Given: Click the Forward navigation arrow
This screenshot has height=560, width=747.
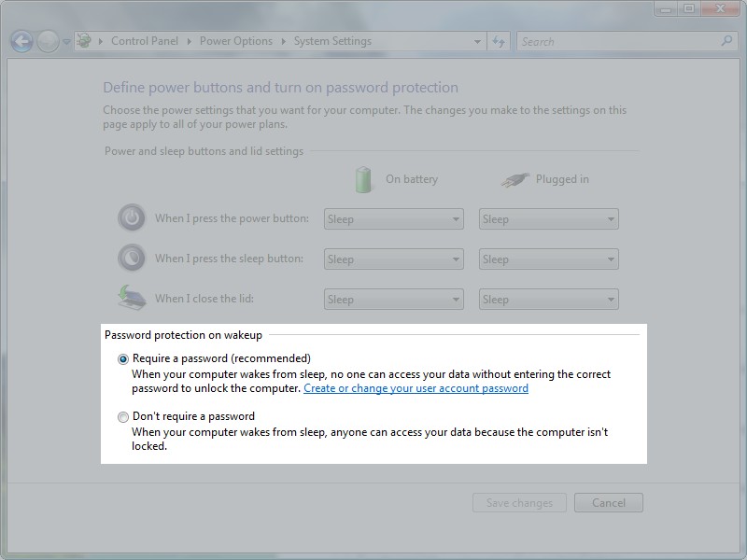Looking at the screenshot, I should pos(48,41).
